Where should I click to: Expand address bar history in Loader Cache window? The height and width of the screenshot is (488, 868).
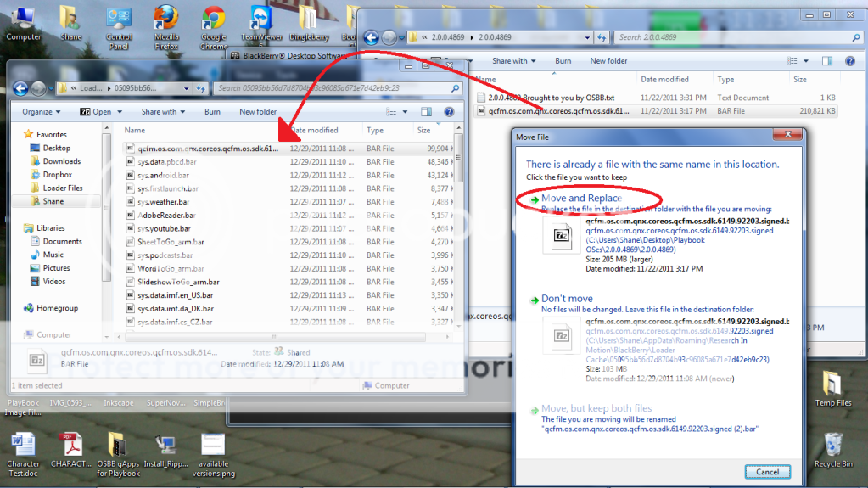click(187, 88)
